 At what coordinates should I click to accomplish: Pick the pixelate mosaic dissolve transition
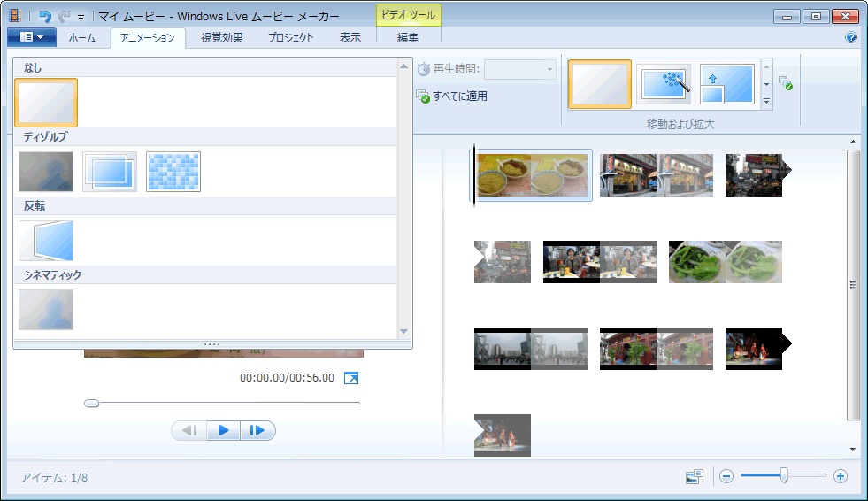tap(173, 172)
